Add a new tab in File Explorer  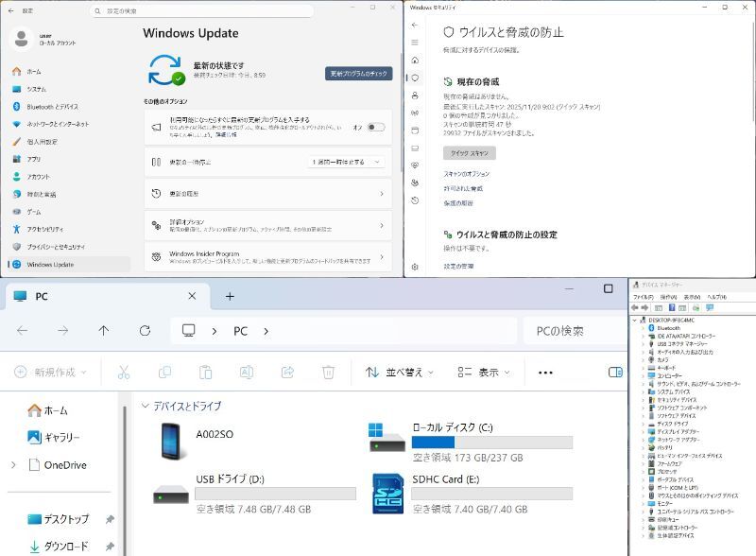(230, 296)
